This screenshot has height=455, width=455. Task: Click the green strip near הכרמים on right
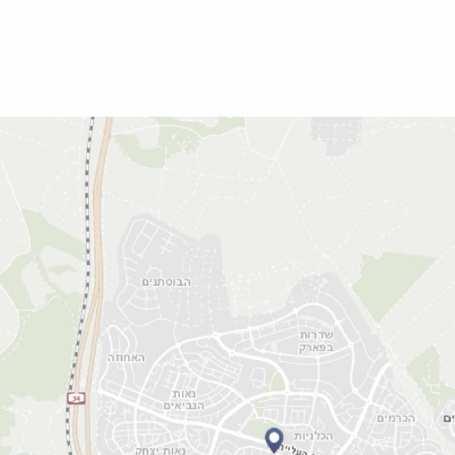click(x=430, y=377)
